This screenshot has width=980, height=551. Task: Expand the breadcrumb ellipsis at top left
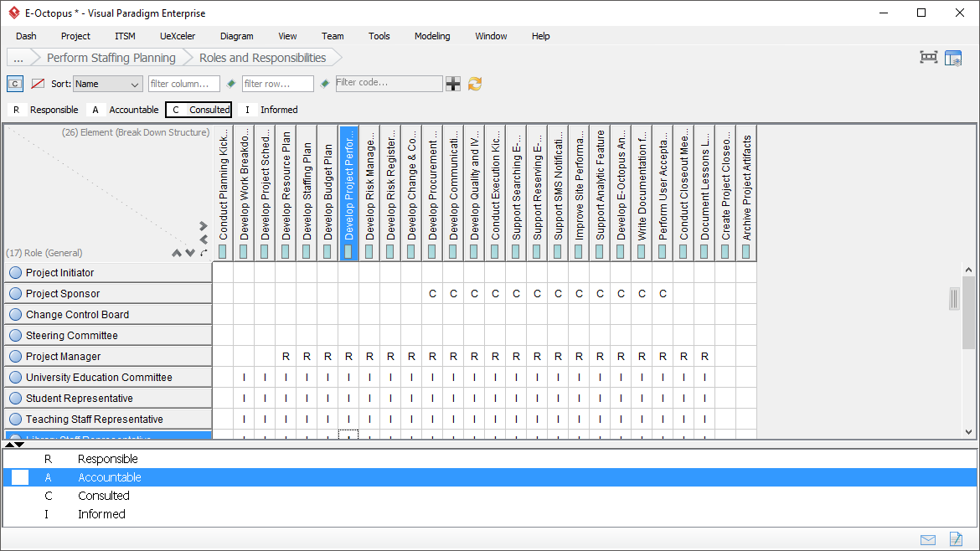click(x=18, y=57)
